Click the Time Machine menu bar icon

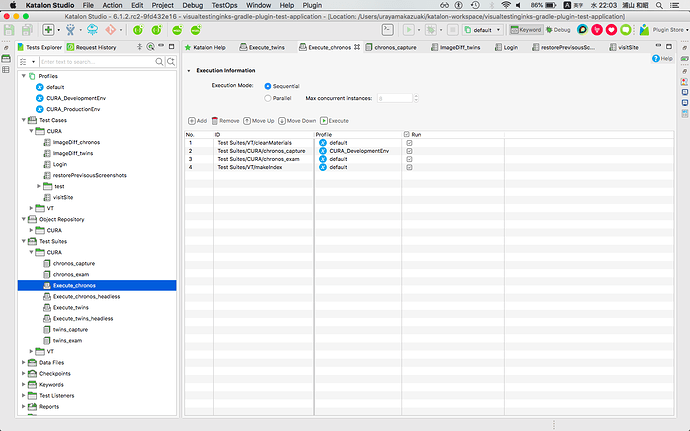(475, 5)
